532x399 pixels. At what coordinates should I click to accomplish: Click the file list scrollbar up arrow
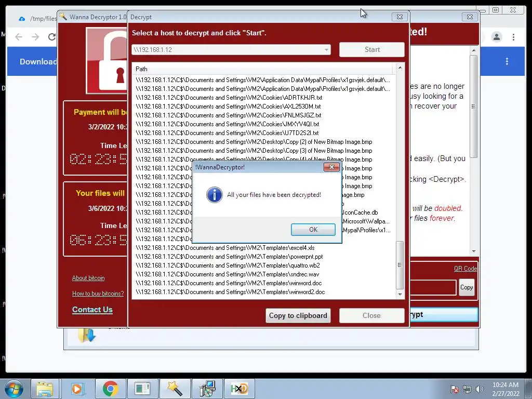coord(400,68)
